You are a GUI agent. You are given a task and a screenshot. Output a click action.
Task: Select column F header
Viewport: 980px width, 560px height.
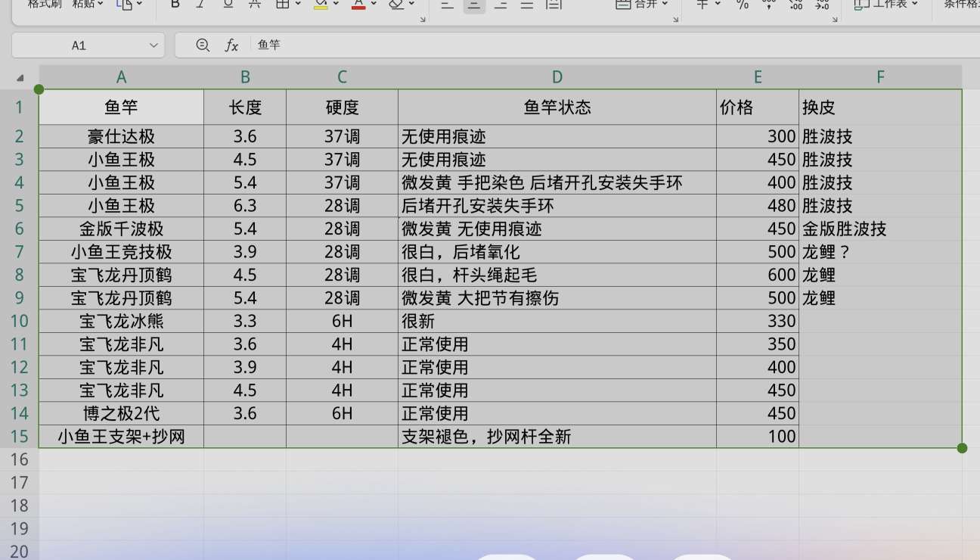tap(880, 76)
